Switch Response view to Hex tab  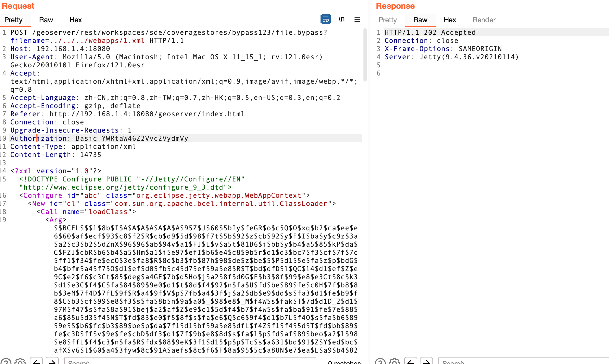450,20
